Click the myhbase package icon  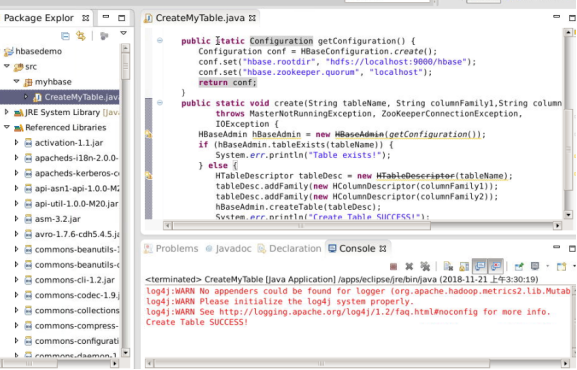28,82
